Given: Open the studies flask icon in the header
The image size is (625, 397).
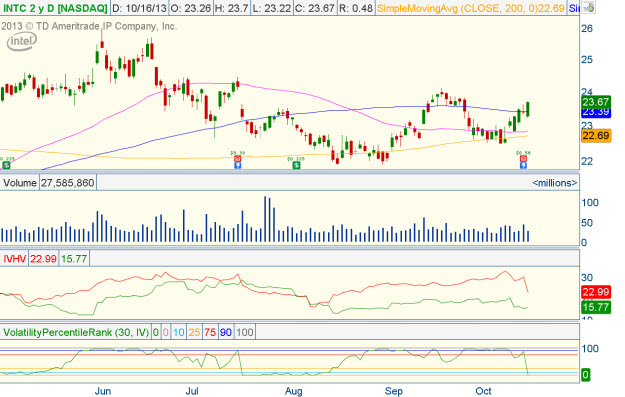Looking at the screenshot, I should (588, 7).
